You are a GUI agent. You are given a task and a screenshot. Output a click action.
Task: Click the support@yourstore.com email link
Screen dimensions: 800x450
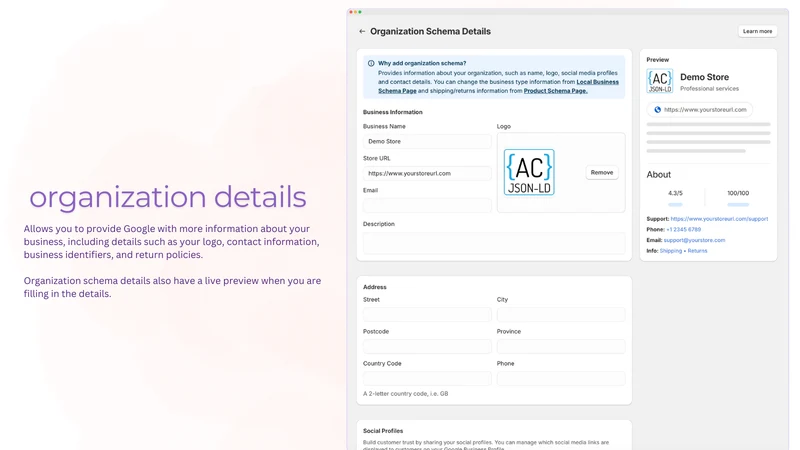694,240
